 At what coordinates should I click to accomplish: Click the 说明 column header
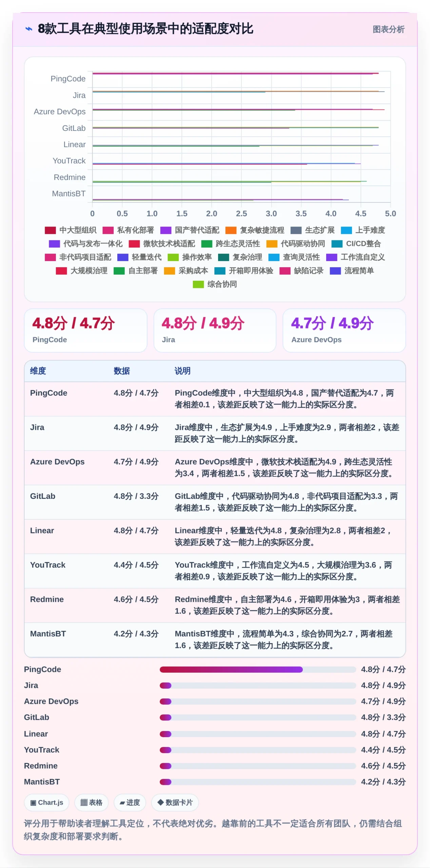point(182,371)
